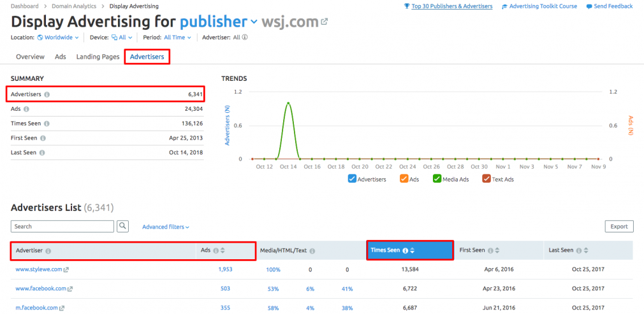The width and height of the screenshot is (644, 314).
Task: Open www.facebook.com advertiser link
Action: pyautogui.click(x=41, y=289)
